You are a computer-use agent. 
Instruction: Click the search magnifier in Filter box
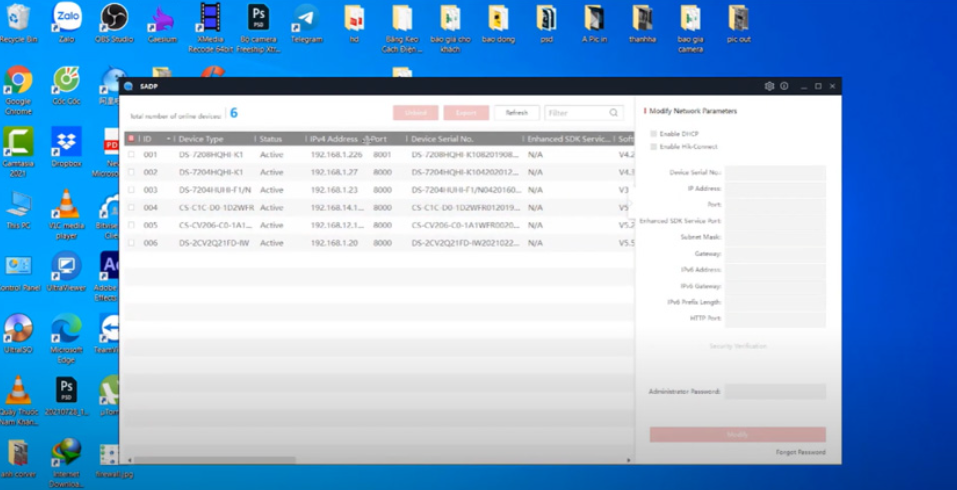pyautogui.click(x=615, y=113)
